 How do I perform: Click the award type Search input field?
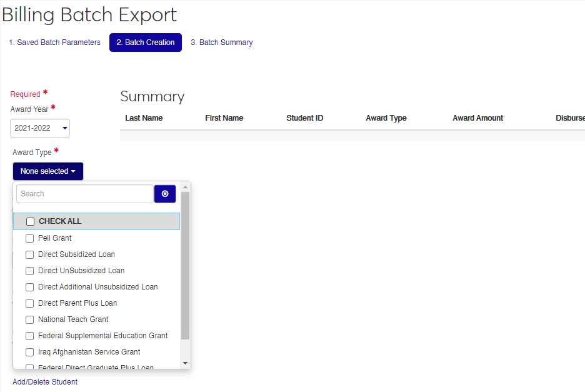[84, 194]
